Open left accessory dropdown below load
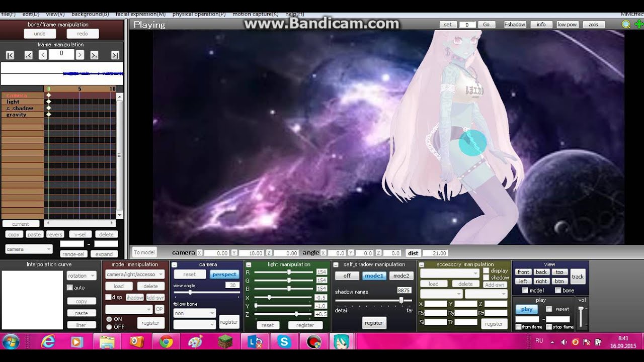644x362 pixels. [x=441, y=294]
